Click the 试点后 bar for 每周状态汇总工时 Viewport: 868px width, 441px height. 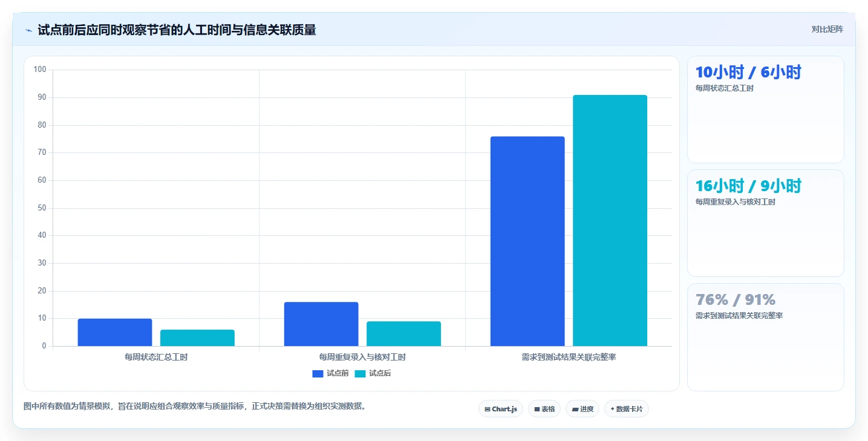click(x=197, y=338)
